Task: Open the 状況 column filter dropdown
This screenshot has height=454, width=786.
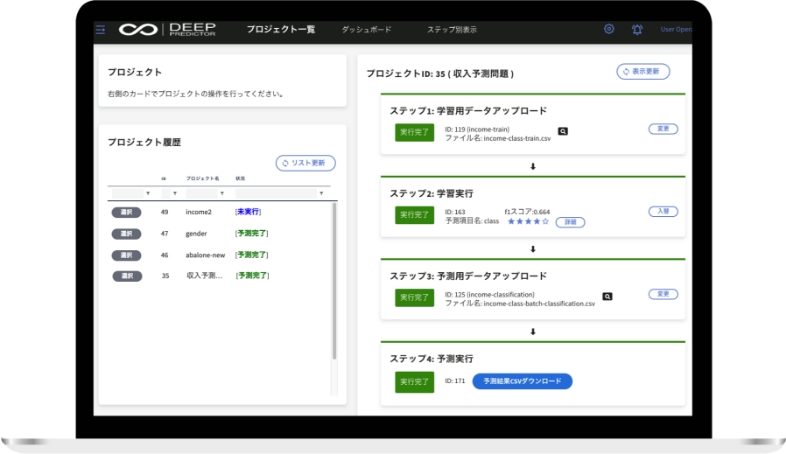Action: click(x=321, y=193)
